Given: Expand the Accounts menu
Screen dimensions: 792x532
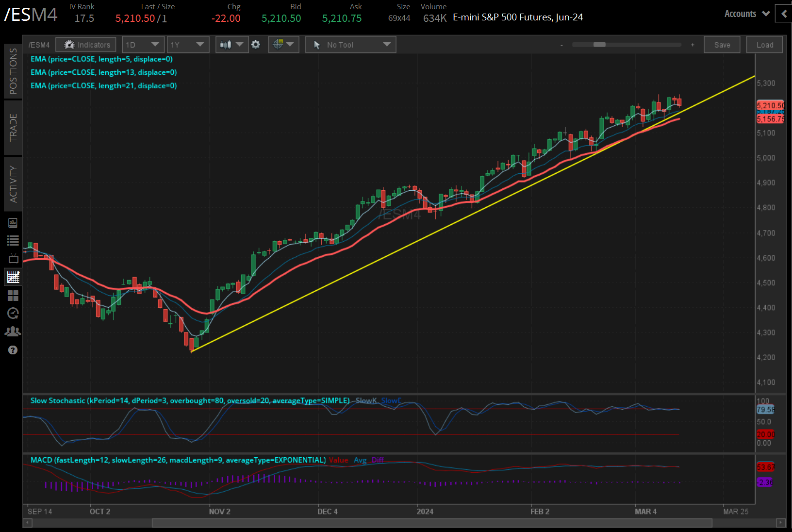Looking at the screenshot, I should coord(746,14).
